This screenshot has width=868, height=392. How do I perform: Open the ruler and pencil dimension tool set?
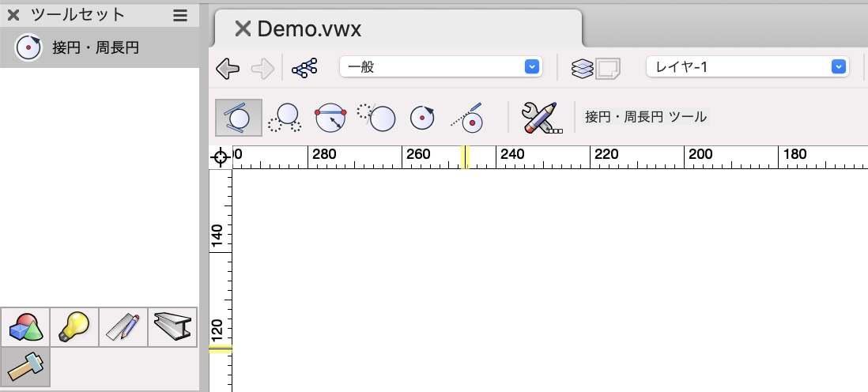pyautogui.click(x=123, y=327)
